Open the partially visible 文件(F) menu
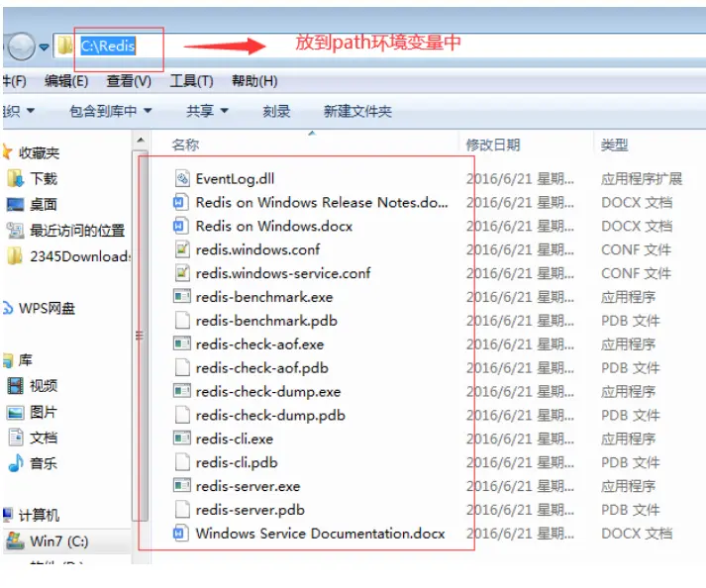This screenshot has height=588, width=706. coord(15,81)
